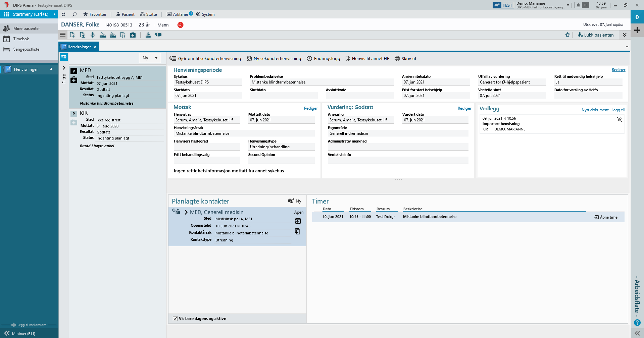Screen dimensions: 644x338
Task: Open the filter icon above referral list
Action: click(64, 57)
